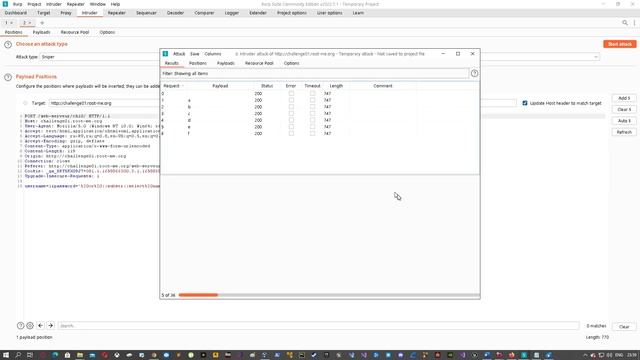
Task: Select result row with payload c
Action: coord(320,113)
